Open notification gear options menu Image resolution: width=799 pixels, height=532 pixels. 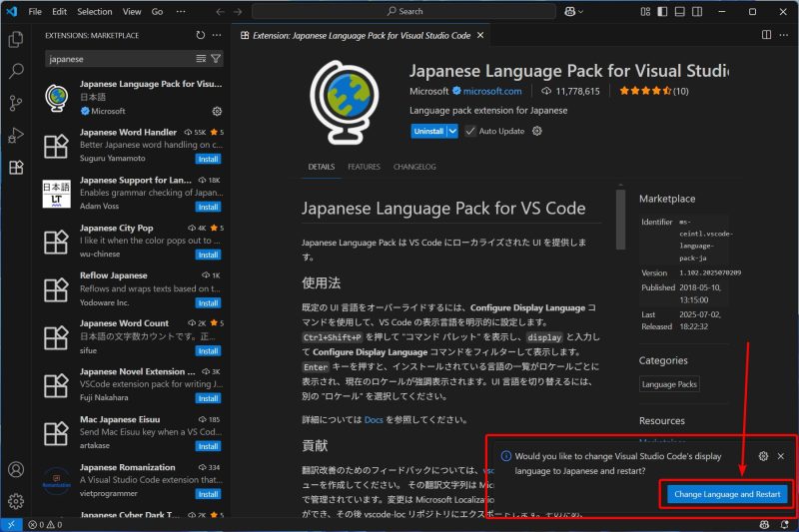click(x=763, y=456)
